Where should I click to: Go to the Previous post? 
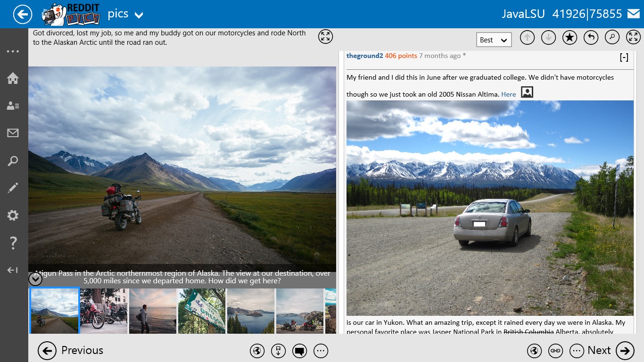tap(71, 351)
